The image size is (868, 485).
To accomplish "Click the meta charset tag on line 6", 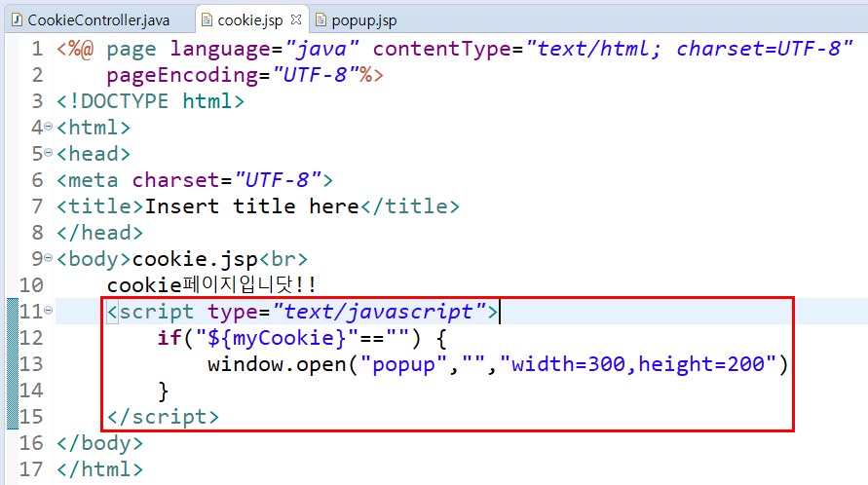I will click(195, 180).
